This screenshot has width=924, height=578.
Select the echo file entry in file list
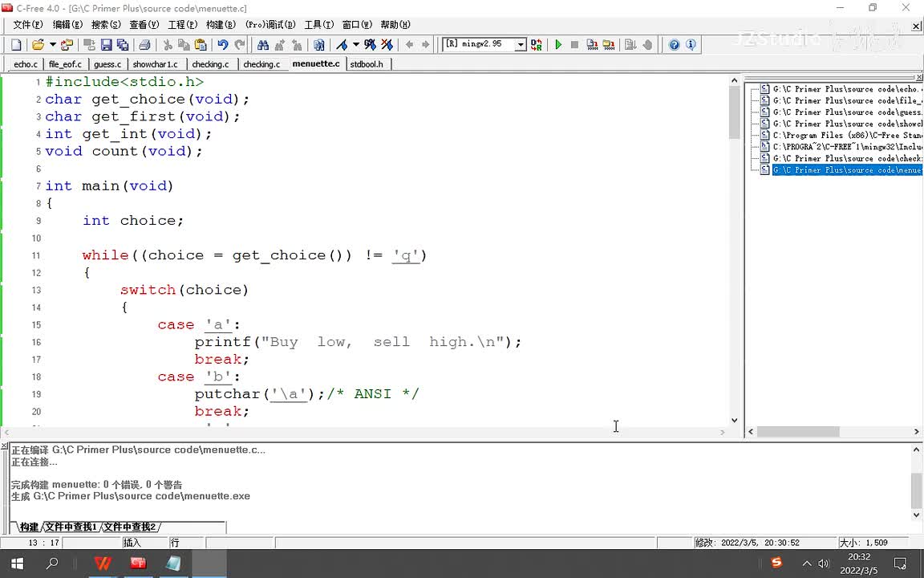click(x=845, y=89)
